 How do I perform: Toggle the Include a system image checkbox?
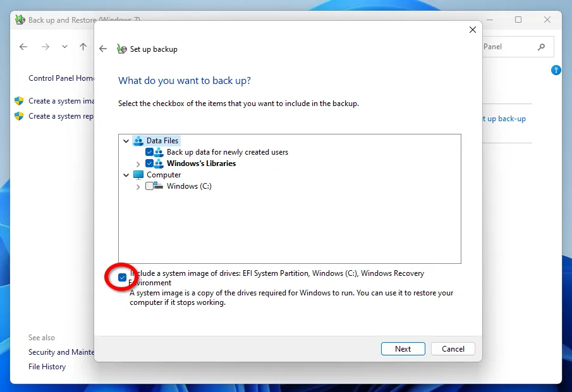pyautogui.click(x=122, y=277)
